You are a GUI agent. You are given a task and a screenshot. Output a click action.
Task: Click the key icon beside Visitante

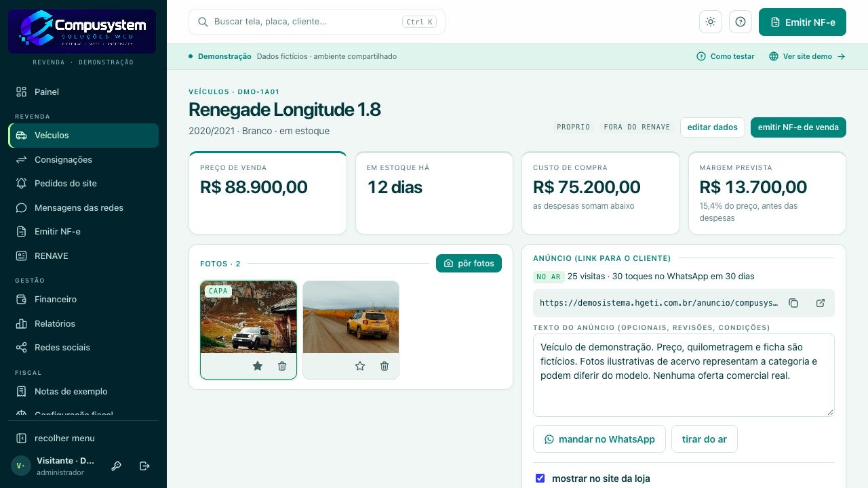tap(117, 466)
